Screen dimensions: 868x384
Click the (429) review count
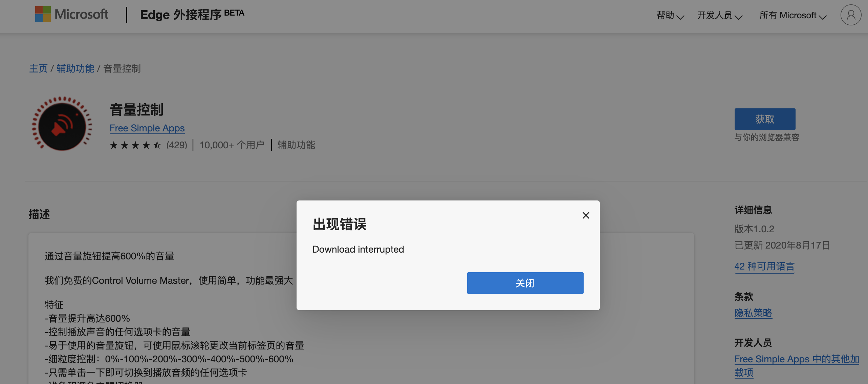(177, 145)
